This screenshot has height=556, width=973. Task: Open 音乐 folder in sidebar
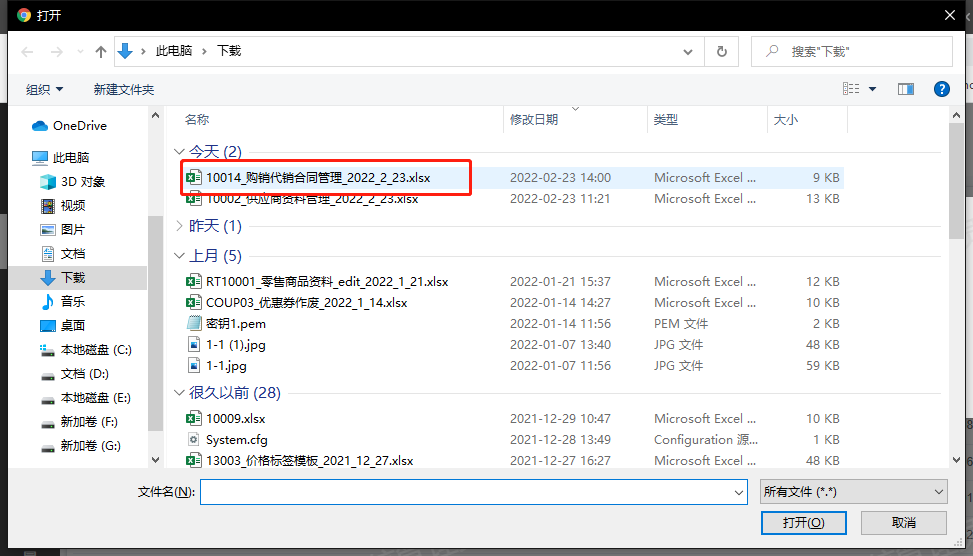click(63, 302)
